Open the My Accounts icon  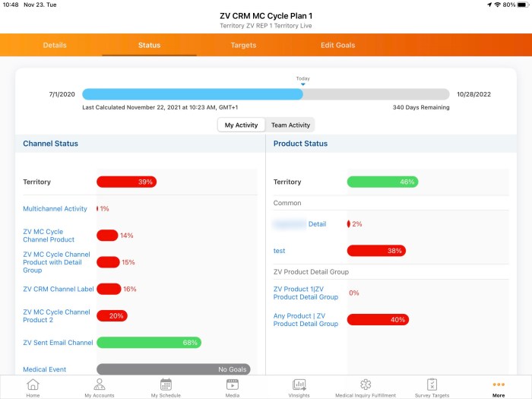coord(99,385)
